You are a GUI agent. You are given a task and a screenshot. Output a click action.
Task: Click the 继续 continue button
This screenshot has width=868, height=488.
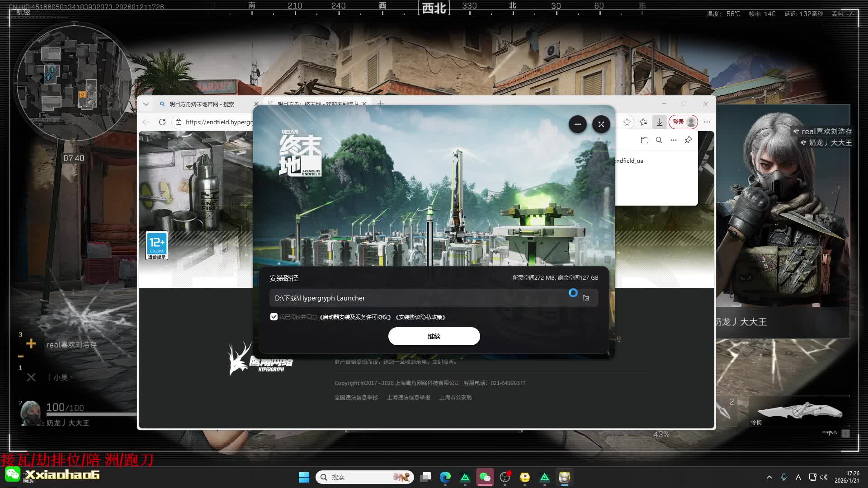tap(434, 336)
